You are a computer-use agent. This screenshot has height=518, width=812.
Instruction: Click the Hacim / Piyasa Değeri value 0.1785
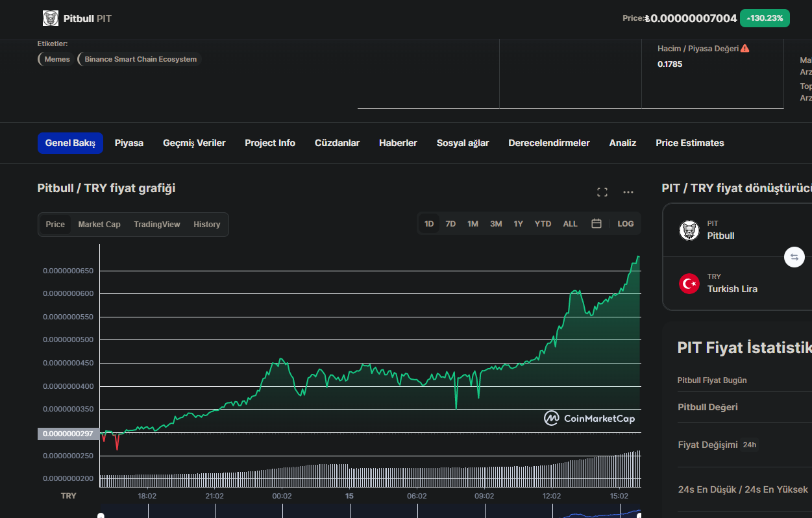tap(670, 64)
